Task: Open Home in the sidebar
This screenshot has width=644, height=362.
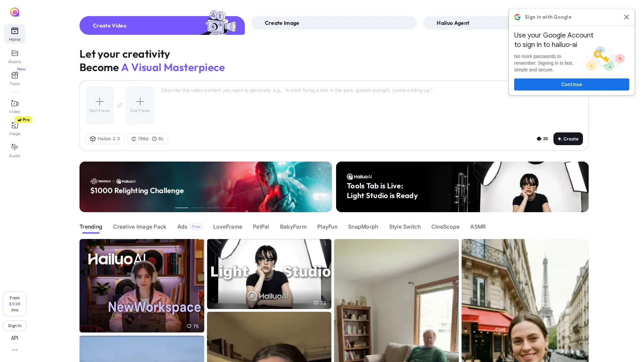Action: [15, 34]
